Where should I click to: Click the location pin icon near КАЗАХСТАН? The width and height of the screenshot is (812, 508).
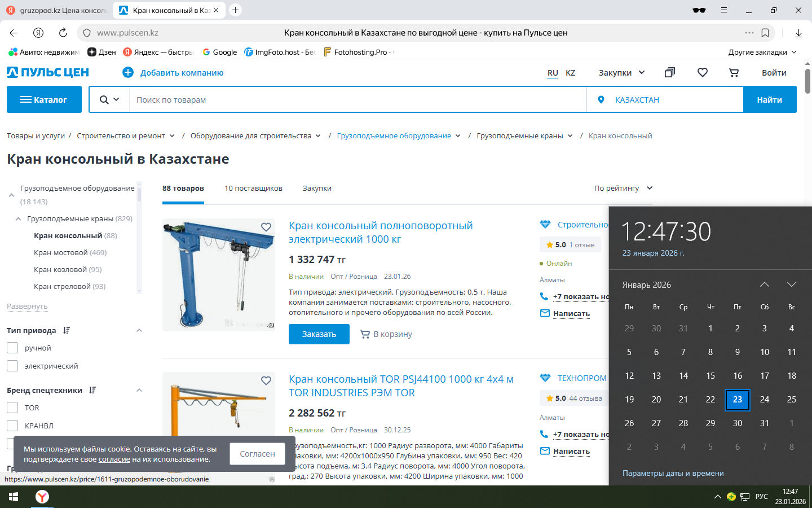click(x=601, y=99)
